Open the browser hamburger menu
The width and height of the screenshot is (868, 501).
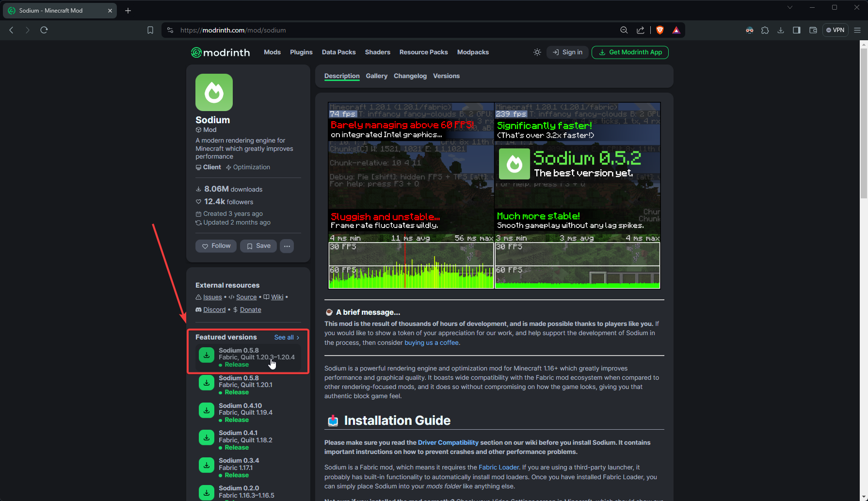pyautogui.click(x=857, y=30)
